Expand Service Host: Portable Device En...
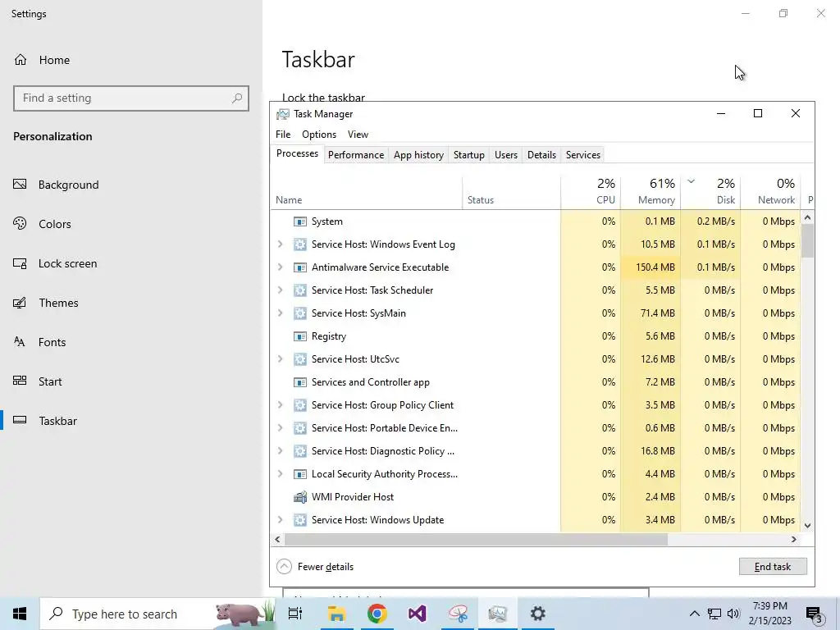The image size is (840, 630). 281,428
